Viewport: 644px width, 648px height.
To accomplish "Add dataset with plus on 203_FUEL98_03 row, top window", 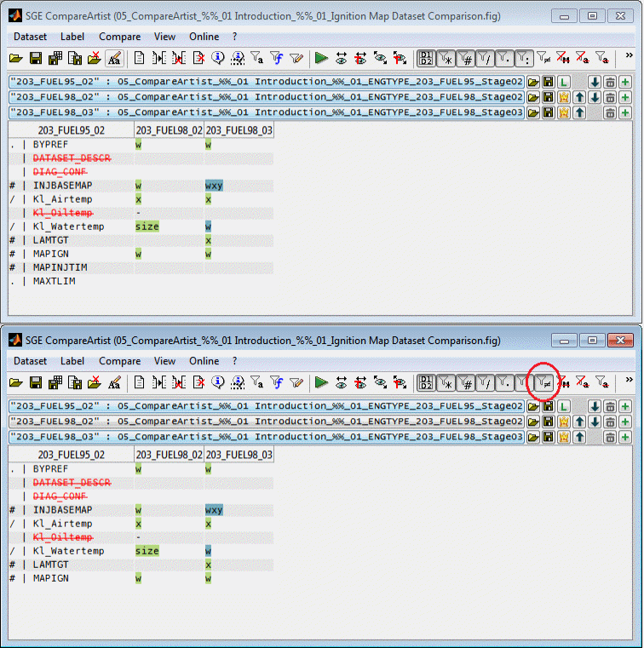I will pos(625,112).
